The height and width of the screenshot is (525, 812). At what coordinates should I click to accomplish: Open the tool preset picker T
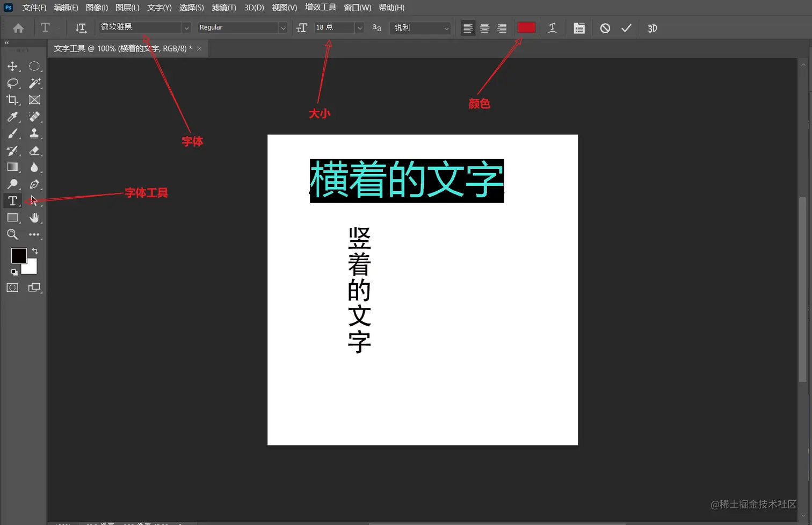click(46, 28)
